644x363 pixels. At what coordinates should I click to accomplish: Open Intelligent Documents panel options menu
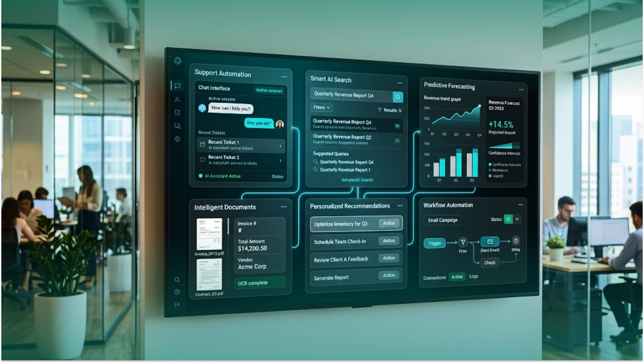pyautogui.click(x=284, y=207)
